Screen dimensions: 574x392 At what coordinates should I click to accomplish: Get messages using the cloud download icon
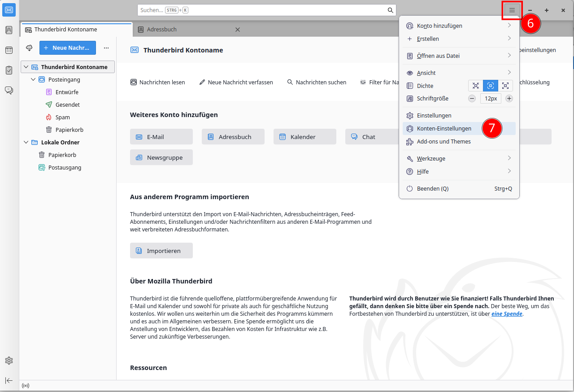click(29, 48)
